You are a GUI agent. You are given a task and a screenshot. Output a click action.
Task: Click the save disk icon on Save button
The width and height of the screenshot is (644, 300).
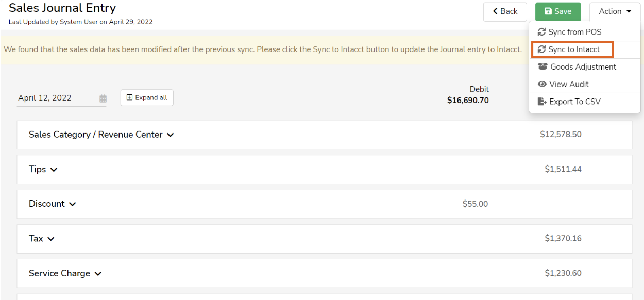(x=549, y=11)
